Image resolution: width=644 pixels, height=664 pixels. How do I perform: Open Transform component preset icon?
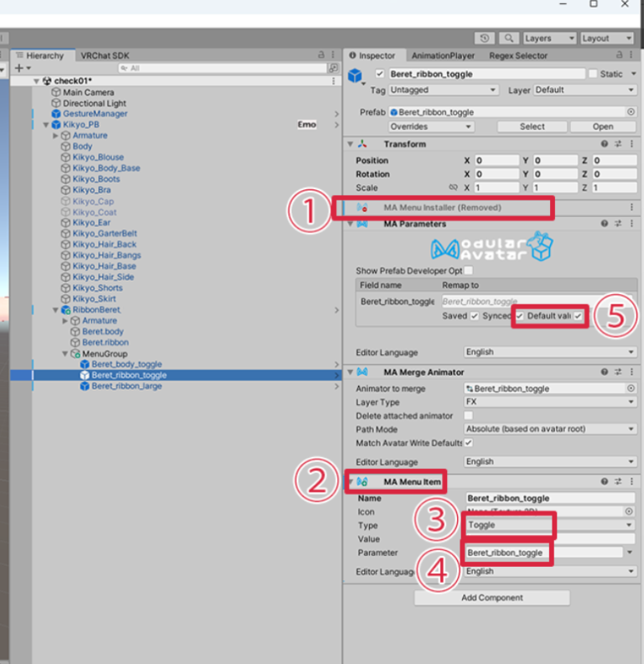pyautogui.click(x=618, y=144)
